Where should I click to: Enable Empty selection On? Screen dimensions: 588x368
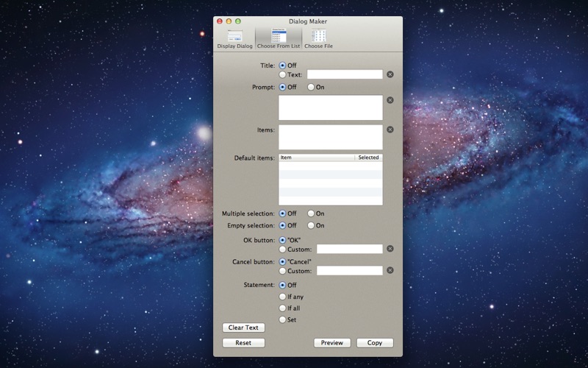[x=311, y=226]
